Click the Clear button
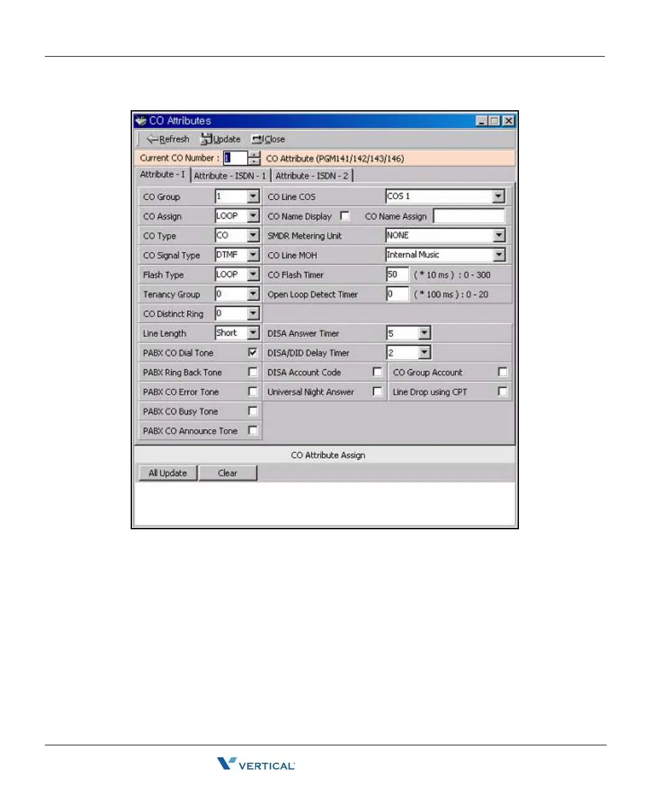This screenshot has width=672, height=807. [x=228, y=473]
